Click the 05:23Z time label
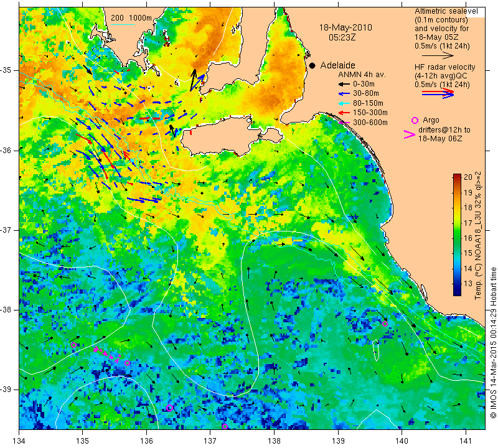 [x=342, y=37]
